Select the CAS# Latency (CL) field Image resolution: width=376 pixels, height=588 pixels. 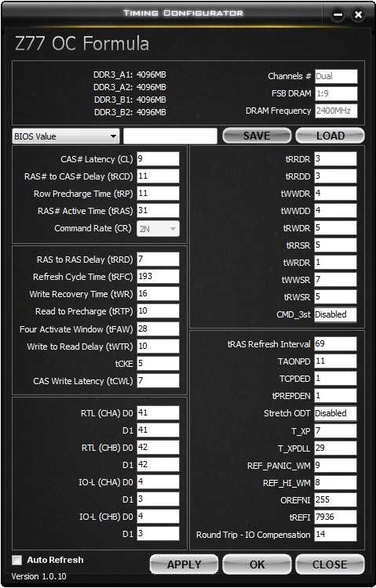pyautogui.click(x=158, y=158)
